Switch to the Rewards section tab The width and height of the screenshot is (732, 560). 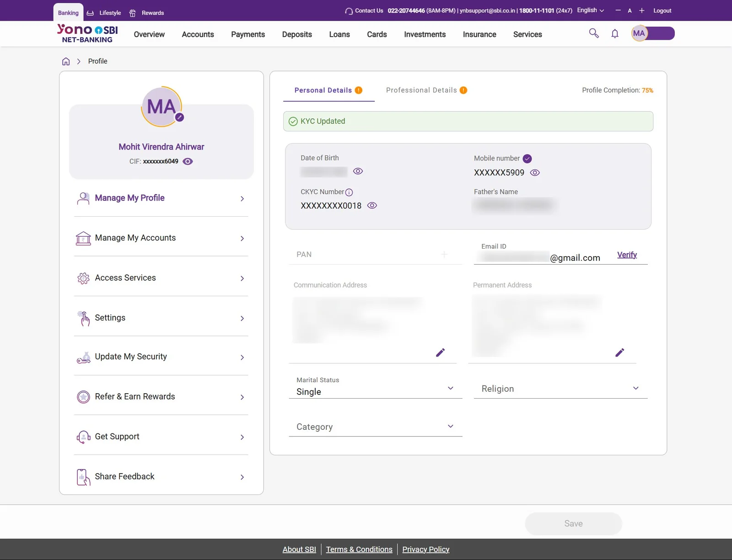146,13
